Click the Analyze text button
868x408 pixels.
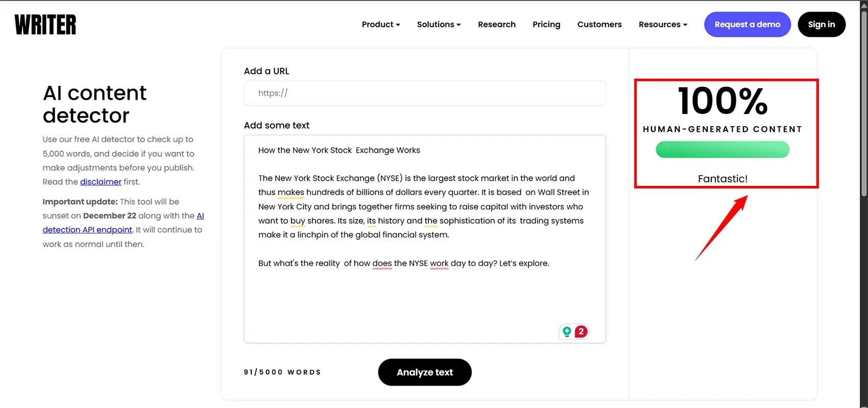[424, 372]
